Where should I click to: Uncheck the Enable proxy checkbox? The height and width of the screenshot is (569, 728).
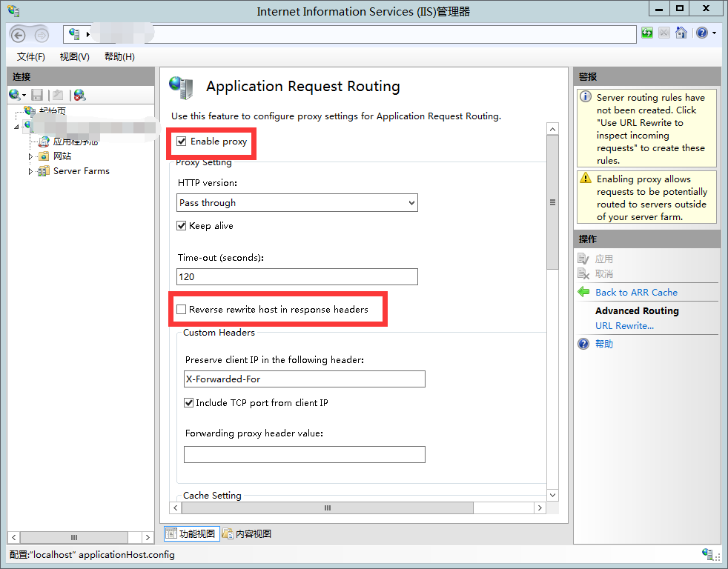[182, 142]
